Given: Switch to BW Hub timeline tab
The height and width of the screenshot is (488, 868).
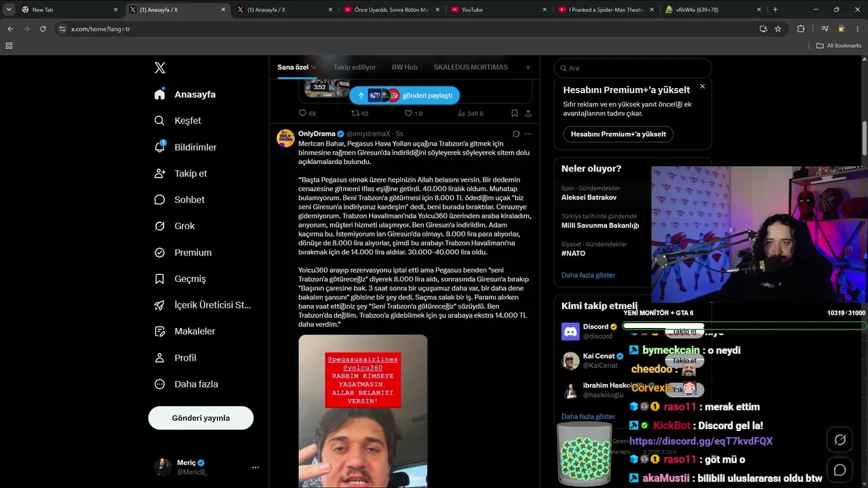Looking at the screenshot, I should pos(405,67).
